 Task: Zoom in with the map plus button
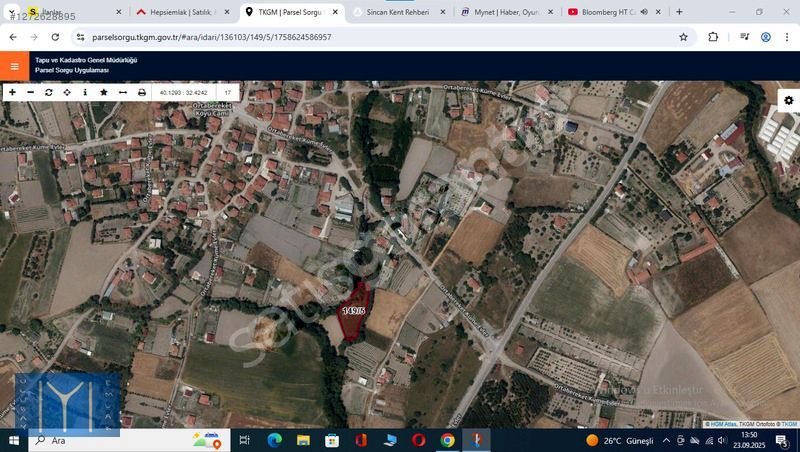12,92
